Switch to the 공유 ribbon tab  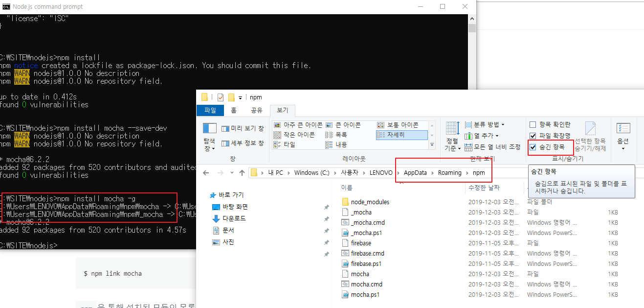(256, 111)
